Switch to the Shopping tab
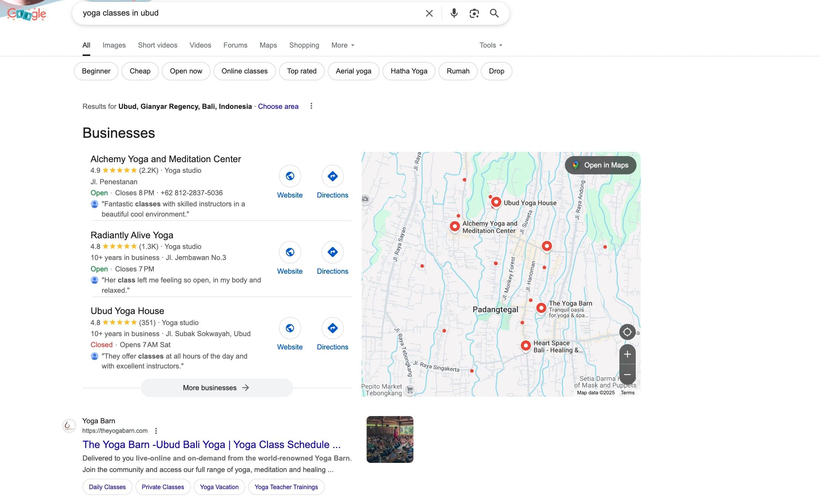The width and height of the screenshot is (820, 504). click(x=304, y=45)
